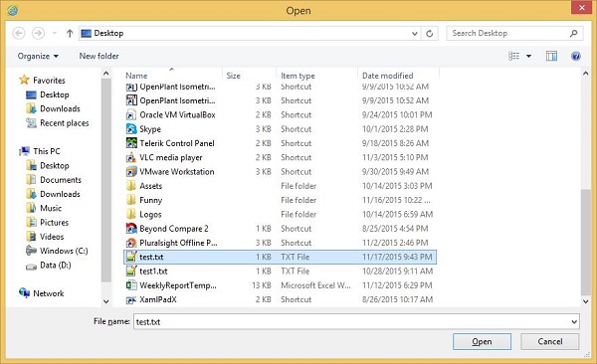Viewport: 597px width, 364px height.
Task: Open Pictures under This PC
Action: coord(47,223)
